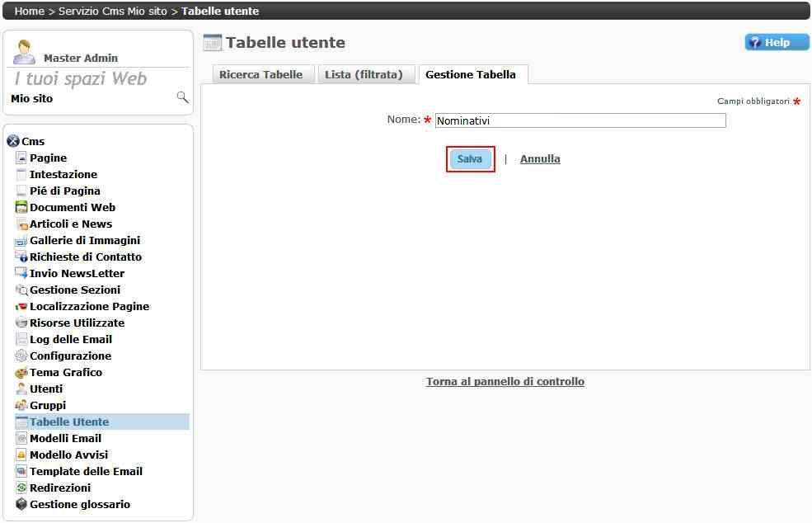Image resolution: width=812 pixels, height=523 pixels.
Task: Click the Documenti Web icon
Action: pyautogui.click(x=22, y=207)
